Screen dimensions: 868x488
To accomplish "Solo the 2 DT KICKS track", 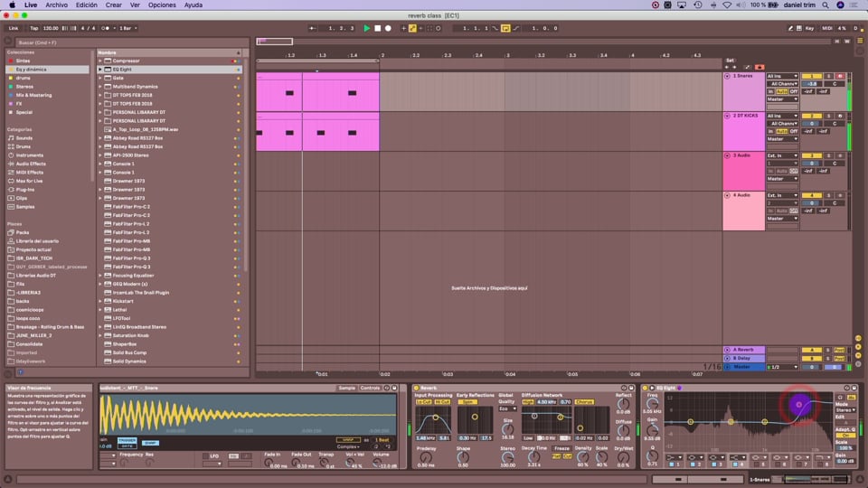I will click(829, 117).
